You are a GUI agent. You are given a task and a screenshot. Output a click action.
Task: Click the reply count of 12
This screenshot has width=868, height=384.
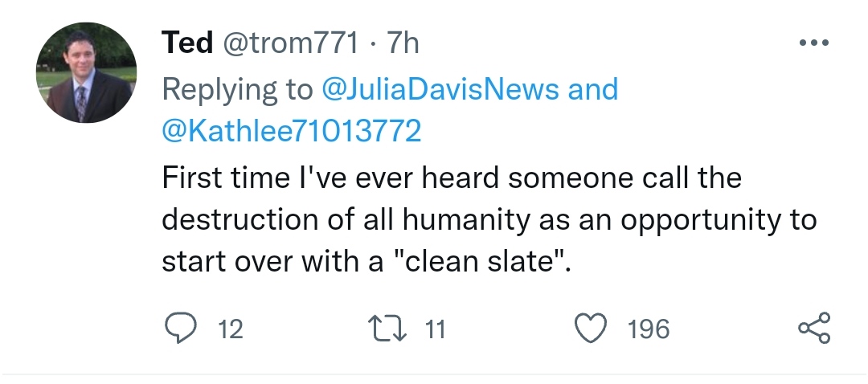click(x=231, y=329)
